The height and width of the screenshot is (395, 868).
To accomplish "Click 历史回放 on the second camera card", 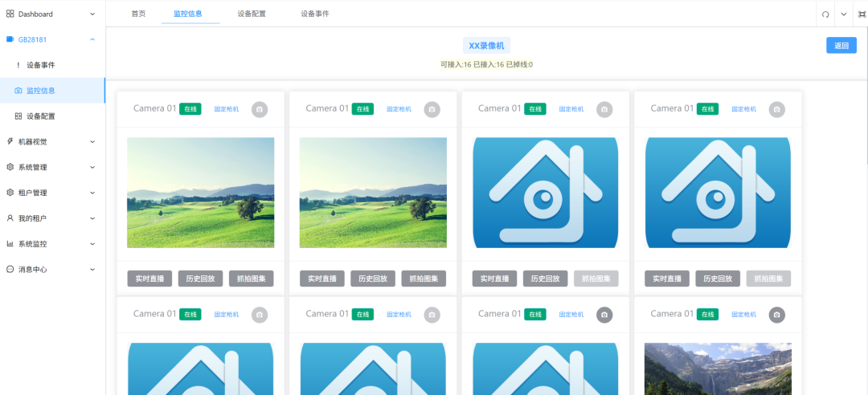I will coord(373,279).
